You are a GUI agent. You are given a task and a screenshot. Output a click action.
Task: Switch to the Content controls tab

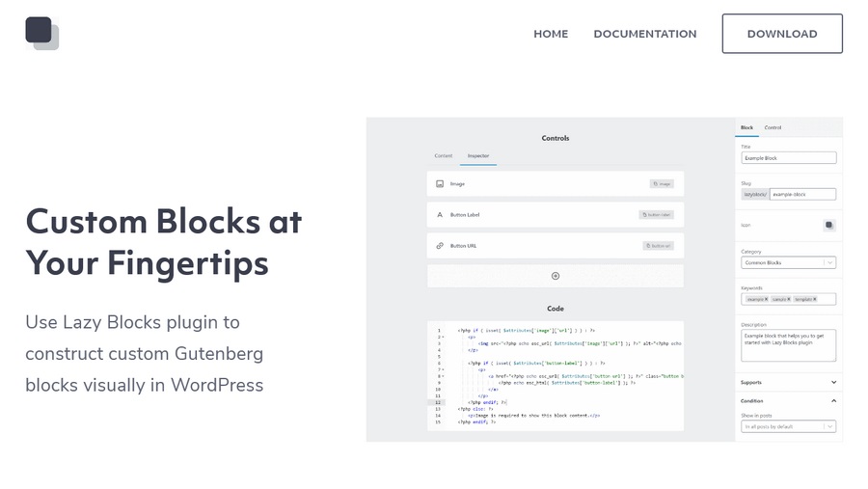tap(444, 155)
